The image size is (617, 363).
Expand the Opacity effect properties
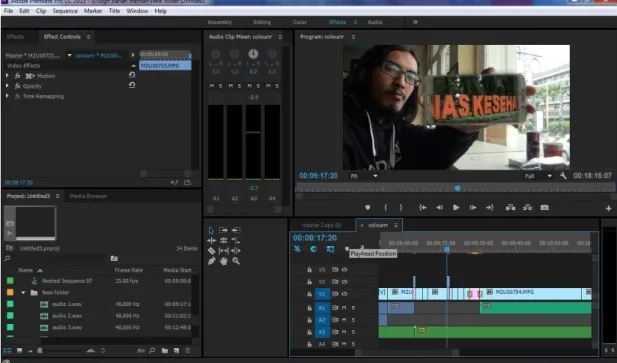click(7, 86)
